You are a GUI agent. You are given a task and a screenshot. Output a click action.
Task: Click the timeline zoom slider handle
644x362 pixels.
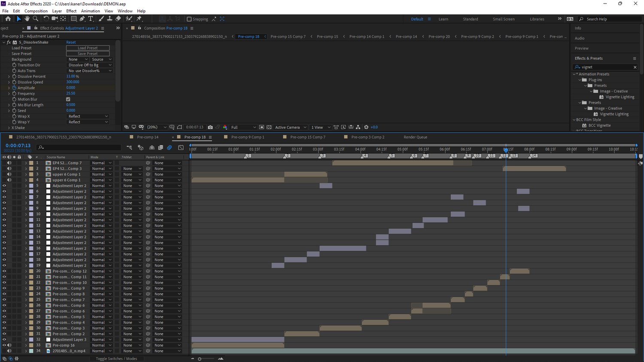(x=200, y=359)
